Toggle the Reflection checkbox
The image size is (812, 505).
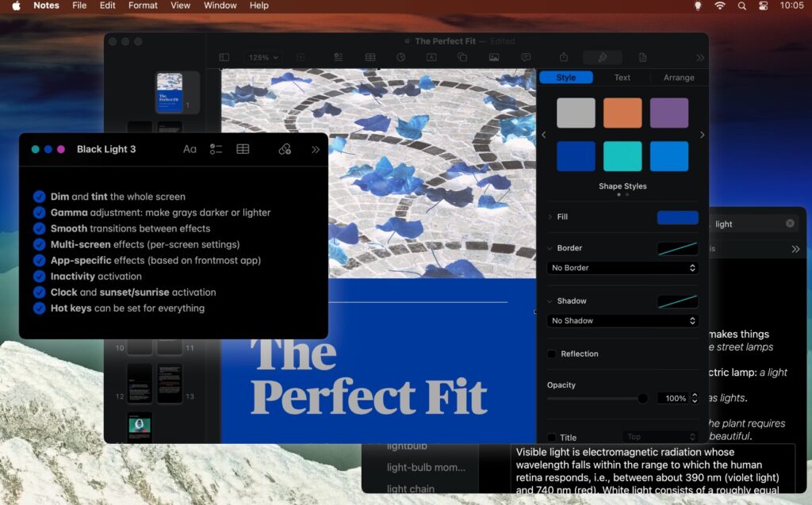551,354
